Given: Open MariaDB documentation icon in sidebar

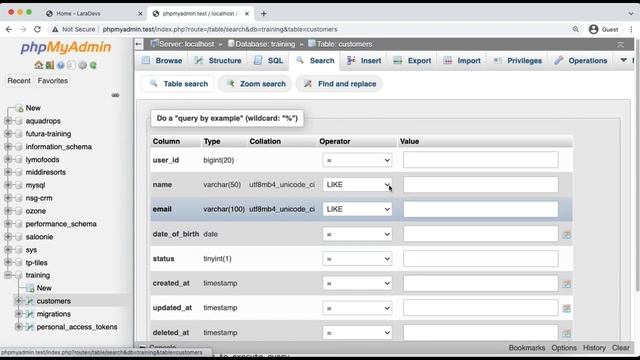Looking at the screenshot, I should pyautogui.click(x=71, y=65).
